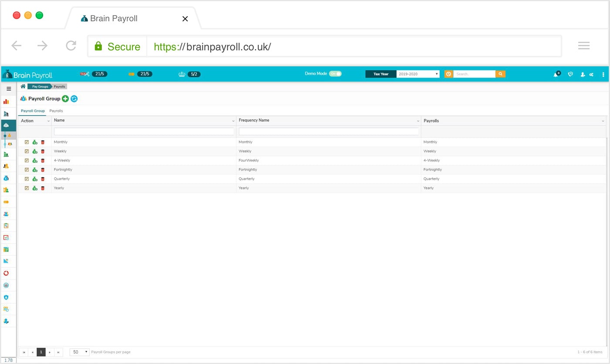Open the user key sidebar icon at bottom

pos(6,321)
